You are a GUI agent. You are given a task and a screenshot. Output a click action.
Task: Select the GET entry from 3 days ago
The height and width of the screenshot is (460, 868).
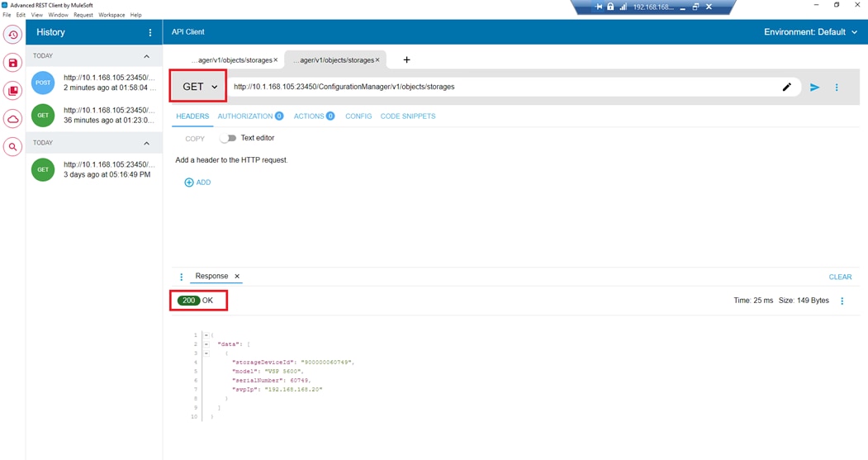coord(94,169)
